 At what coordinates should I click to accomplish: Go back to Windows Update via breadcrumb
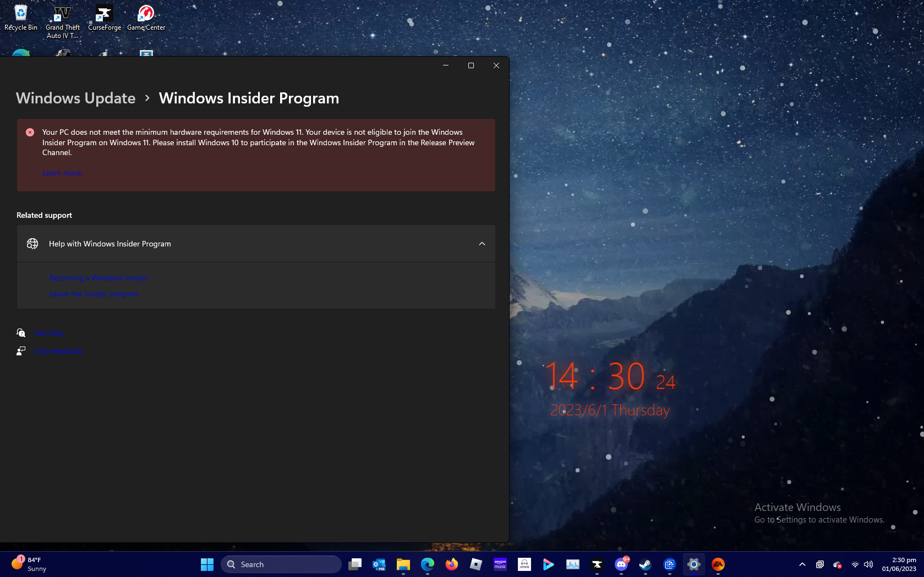(75, 98)
